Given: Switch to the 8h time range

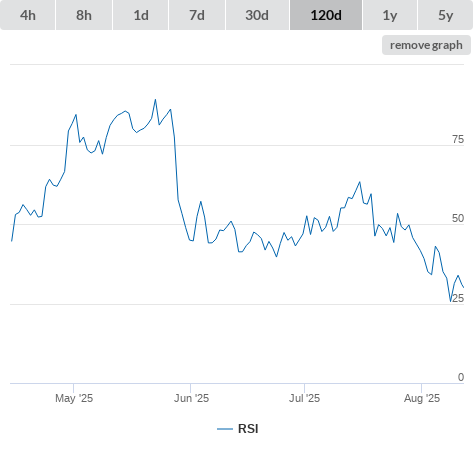Looking at the screenshot, I should click(x=84, y=15).
